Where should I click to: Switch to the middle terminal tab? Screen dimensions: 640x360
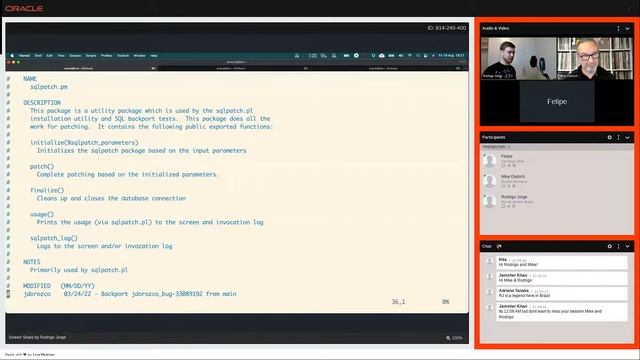pyautogui.click(x=233, y=68)
